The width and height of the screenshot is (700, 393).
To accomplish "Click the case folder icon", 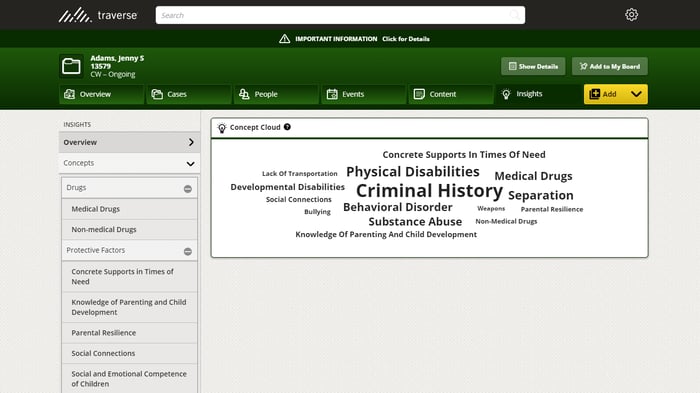I will (x=71, y=66).
